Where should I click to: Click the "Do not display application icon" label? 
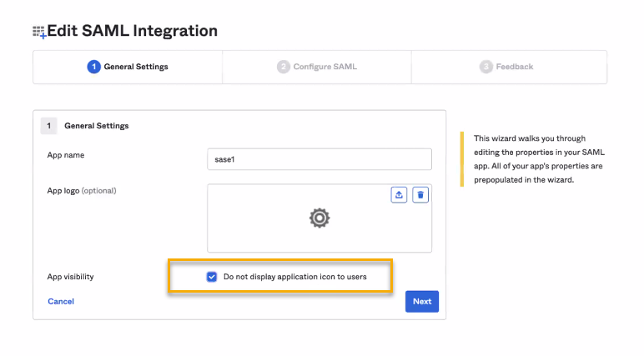(x=294, y=276)
